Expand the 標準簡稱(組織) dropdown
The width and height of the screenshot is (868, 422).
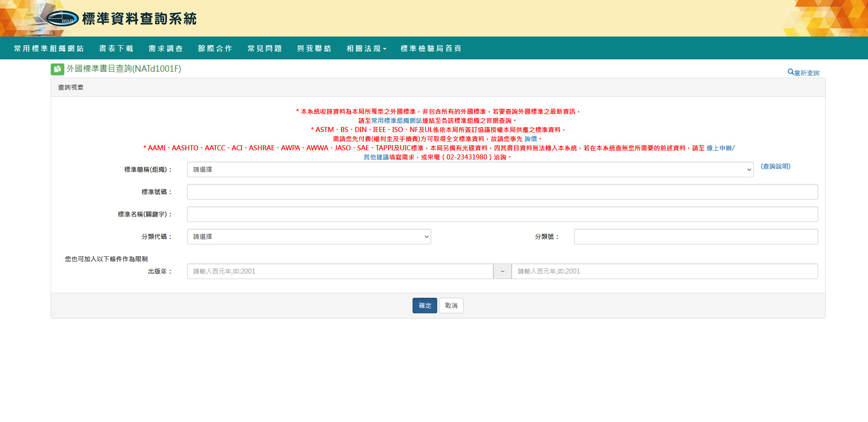470,169
